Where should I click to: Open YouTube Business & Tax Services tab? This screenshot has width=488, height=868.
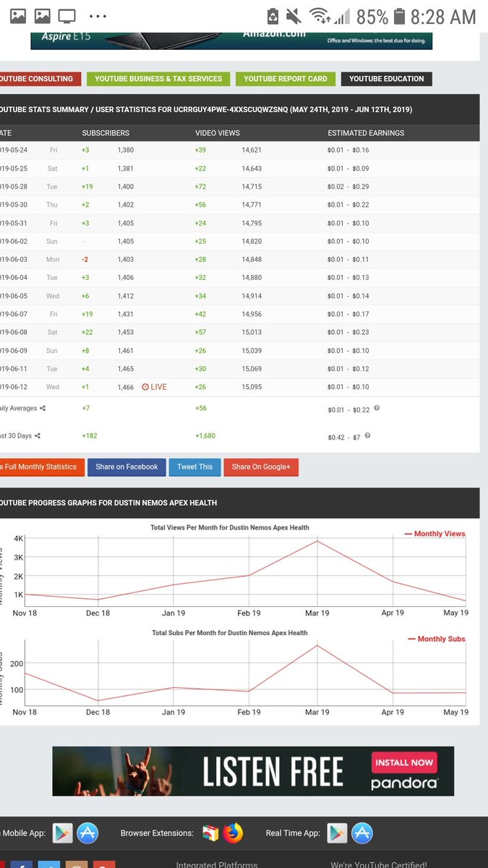tap(158, 79)
